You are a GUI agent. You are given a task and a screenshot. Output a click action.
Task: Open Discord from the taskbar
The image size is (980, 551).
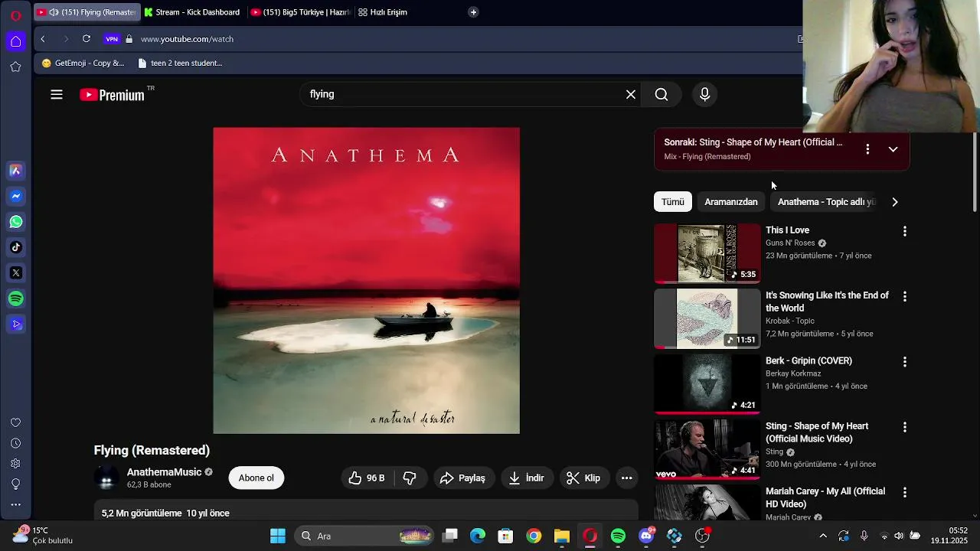click(x=646, y=536)
